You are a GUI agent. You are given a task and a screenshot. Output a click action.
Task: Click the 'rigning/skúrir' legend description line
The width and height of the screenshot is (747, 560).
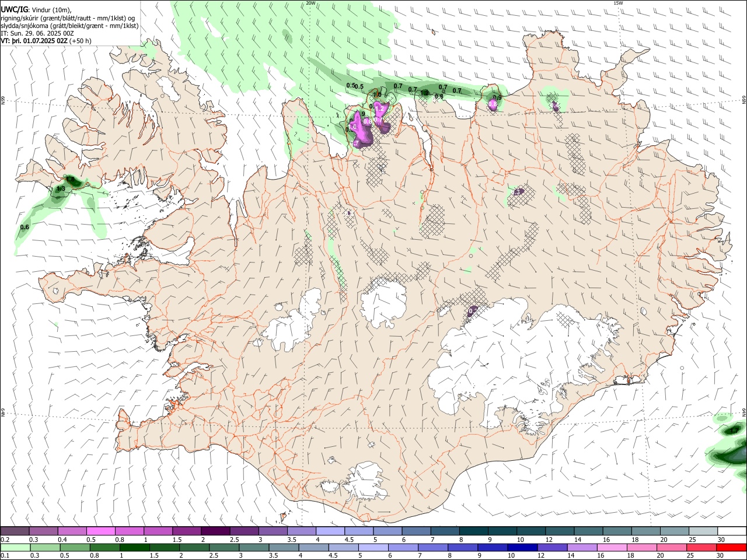(68, 18)
